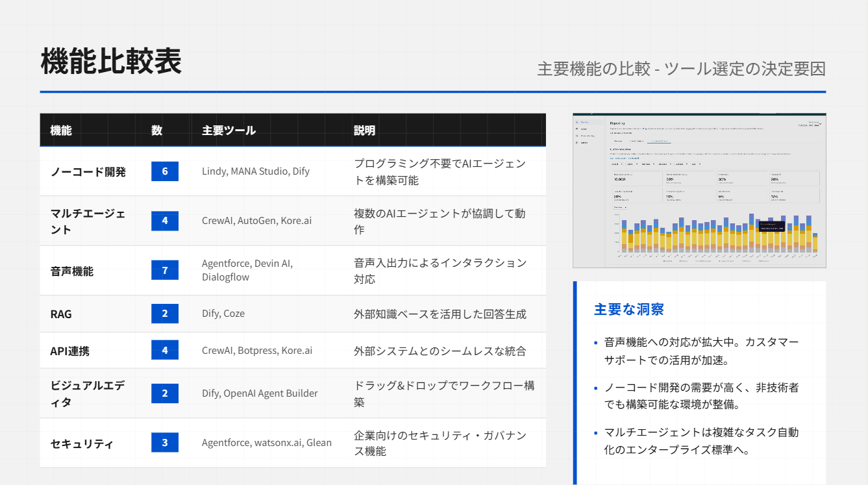Viewport: 868px width, 485px height.
Task: Click the 主要な洞察 heading
Action: pyautogui.click(x=629, y=310)
